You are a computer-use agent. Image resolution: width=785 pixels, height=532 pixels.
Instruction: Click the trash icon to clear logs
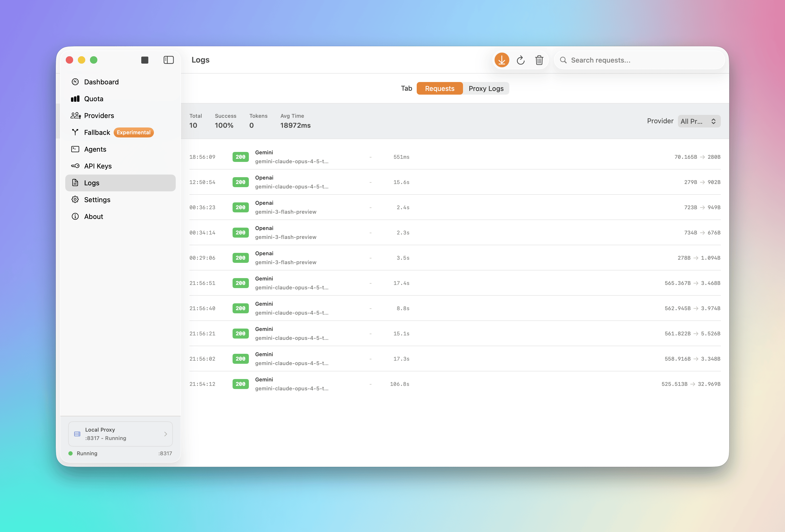point(539,60)
